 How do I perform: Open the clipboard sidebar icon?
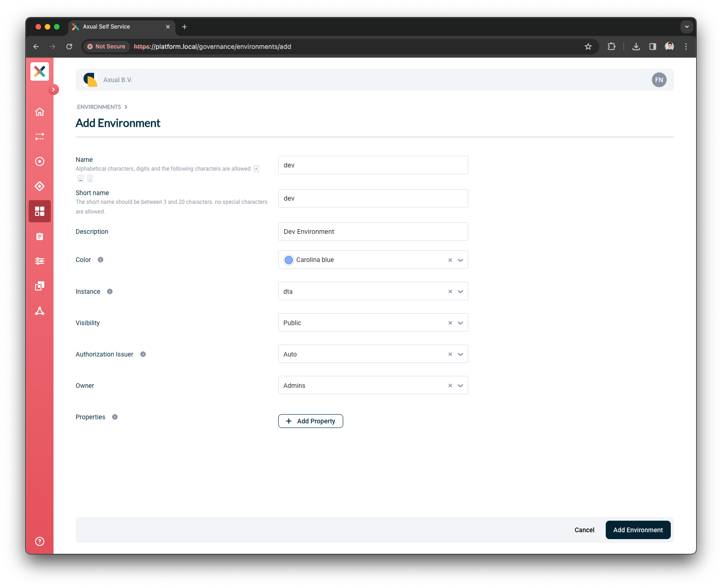[40, 236]
